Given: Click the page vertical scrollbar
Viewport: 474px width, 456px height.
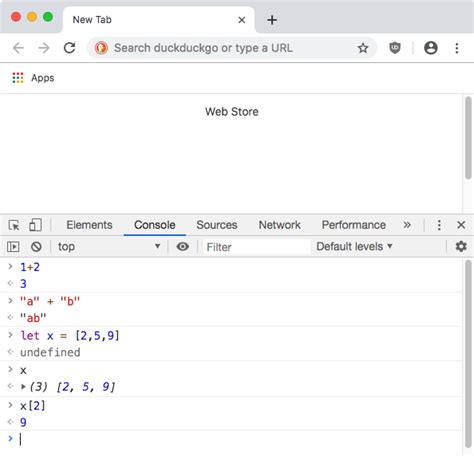Looking at the screenshot, I should point(468,138).
